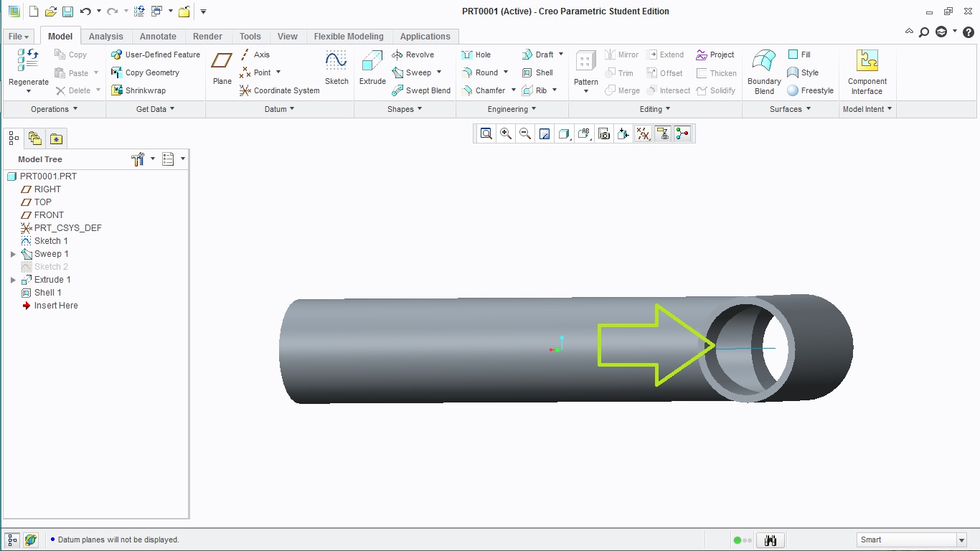This screenshot has height=551, width=980.
Task: Select Shell 1 in model tree
Action: tap(41, 293)
